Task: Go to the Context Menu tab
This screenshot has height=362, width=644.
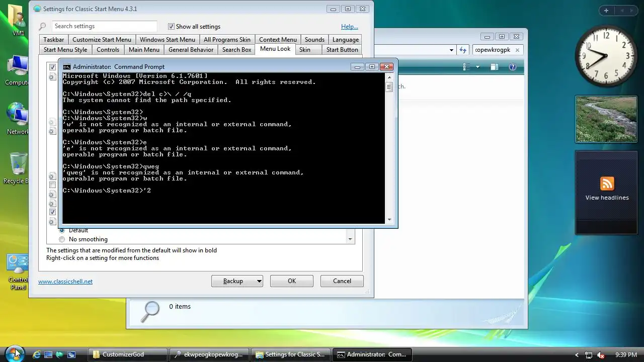Action: (278, 40)
